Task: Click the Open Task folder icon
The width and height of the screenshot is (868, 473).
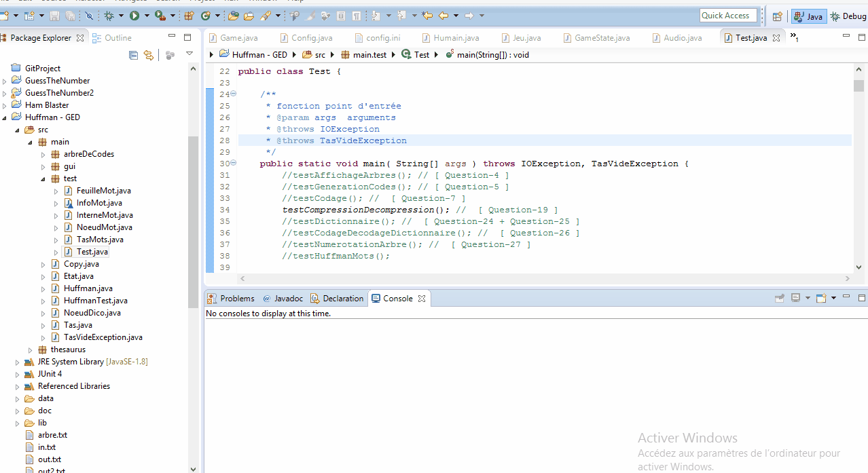Action: [x=249, y=15]
